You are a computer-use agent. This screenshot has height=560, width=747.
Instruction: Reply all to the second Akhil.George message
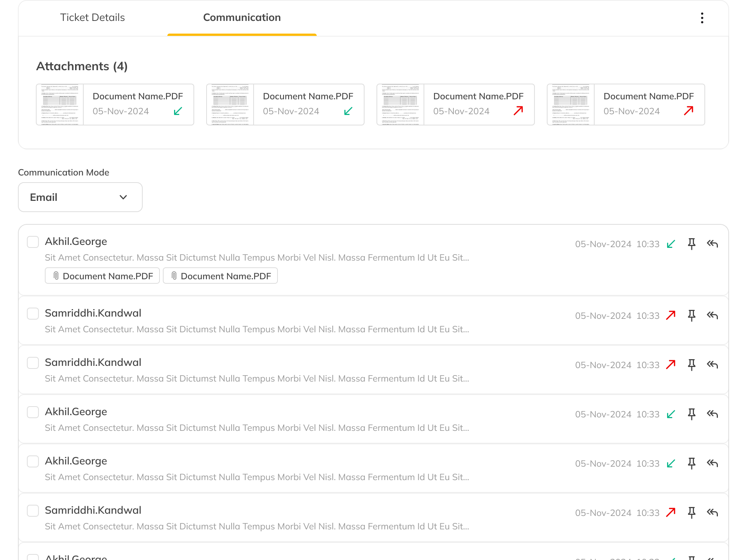713,414
